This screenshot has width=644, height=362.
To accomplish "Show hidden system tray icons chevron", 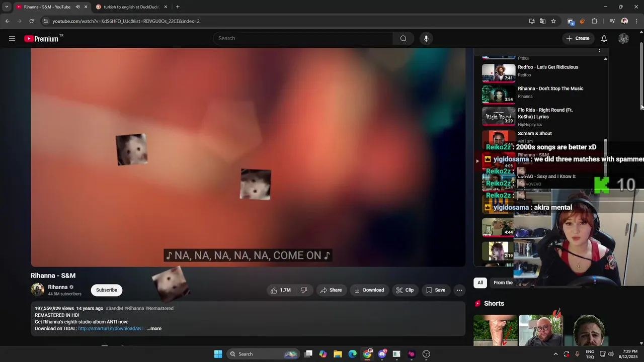I will [x=555, y=354].
